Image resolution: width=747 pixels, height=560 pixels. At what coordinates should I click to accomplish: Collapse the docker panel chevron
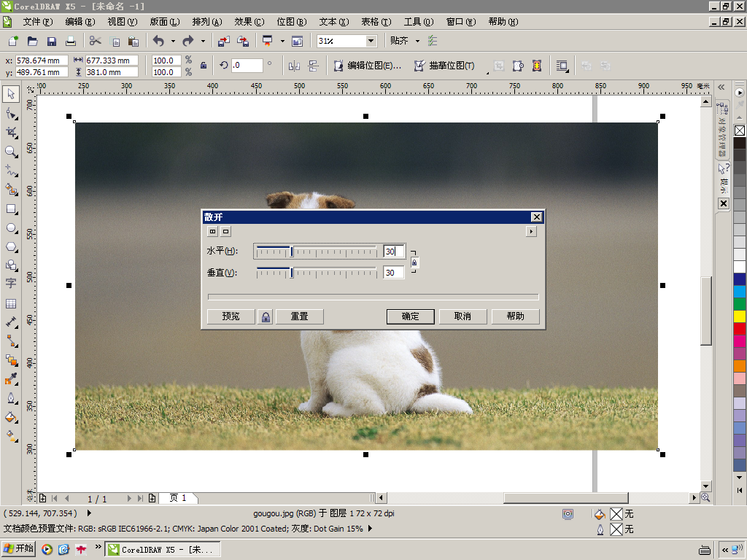click(721, 87)
